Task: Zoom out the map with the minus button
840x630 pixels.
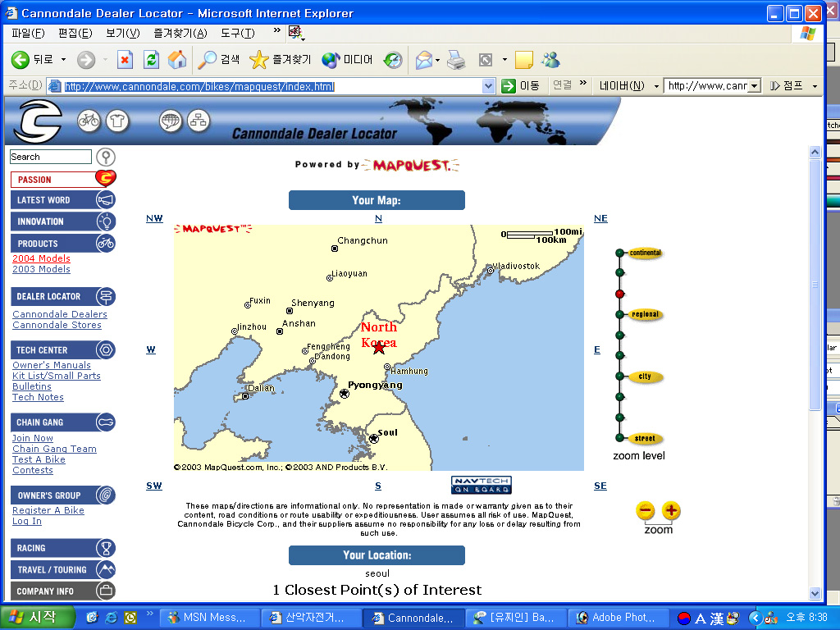Action: click(x=646, y=510)
